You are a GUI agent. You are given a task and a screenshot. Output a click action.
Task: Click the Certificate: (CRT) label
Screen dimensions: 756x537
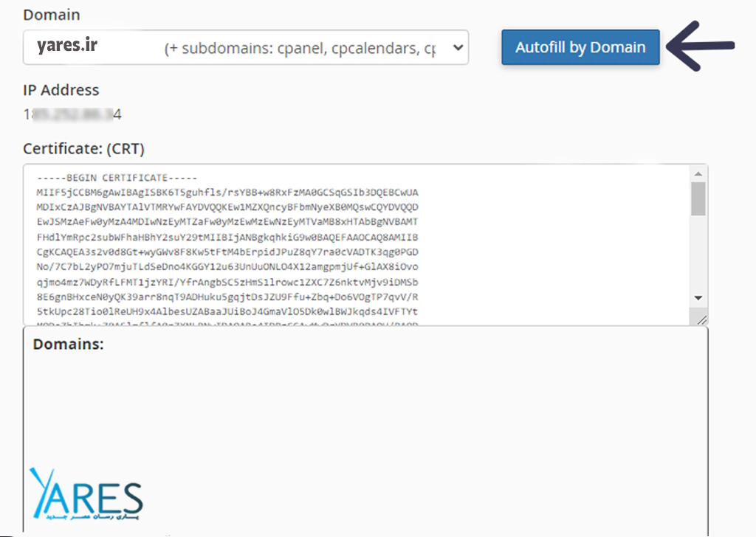(84, 149)
